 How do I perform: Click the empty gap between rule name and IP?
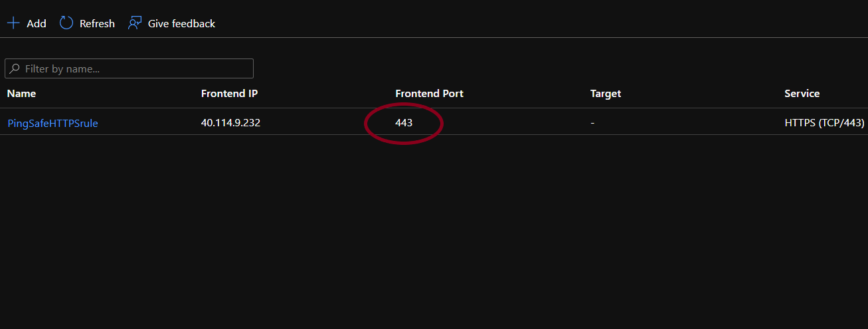click(x=149, y=123)
